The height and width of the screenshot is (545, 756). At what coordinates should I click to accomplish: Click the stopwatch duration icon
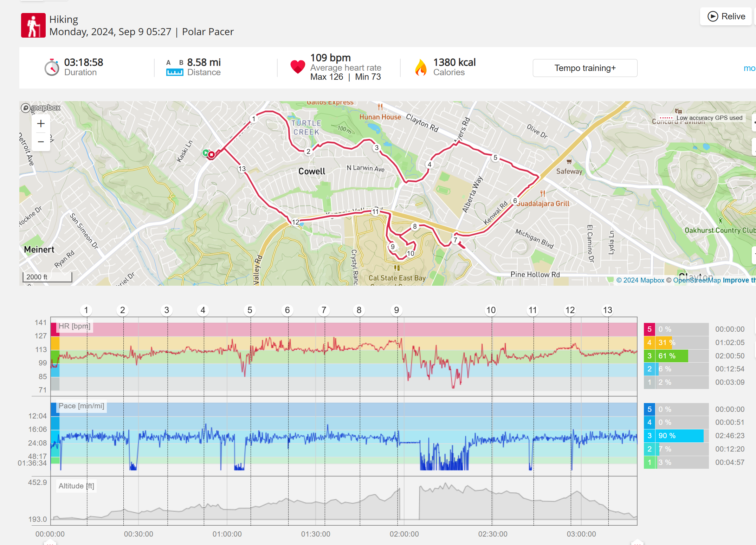(52, 67)
